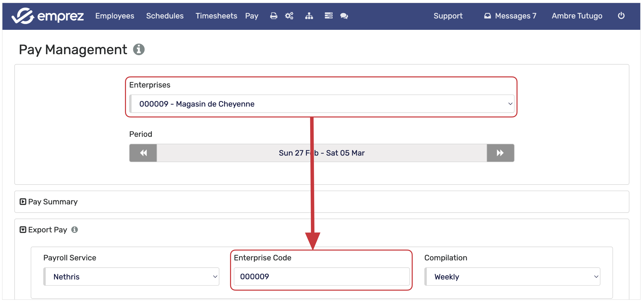This screenshot has width=644, height=302.
Task: Open the Timesheets menu
Action: click(216, 16)
